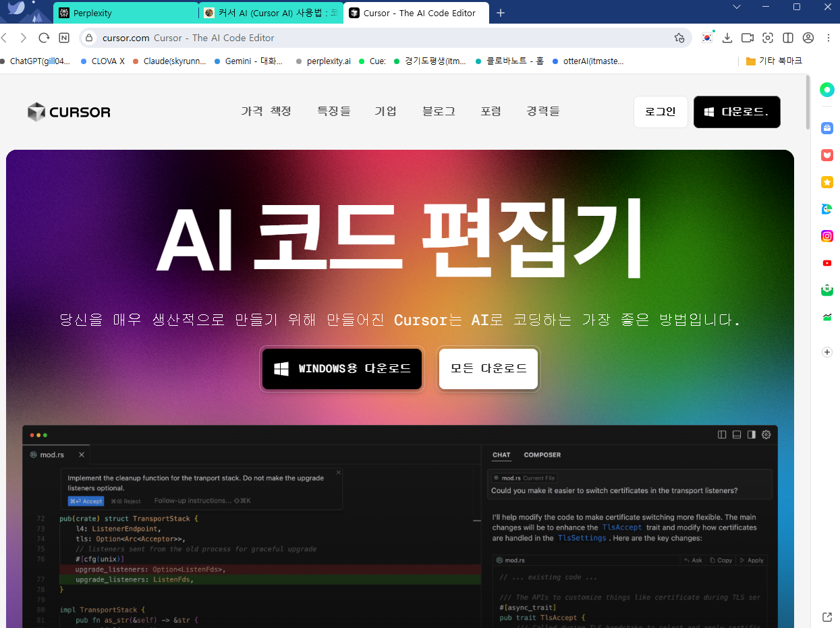Select CHAT tab in preview

[501, 455]
